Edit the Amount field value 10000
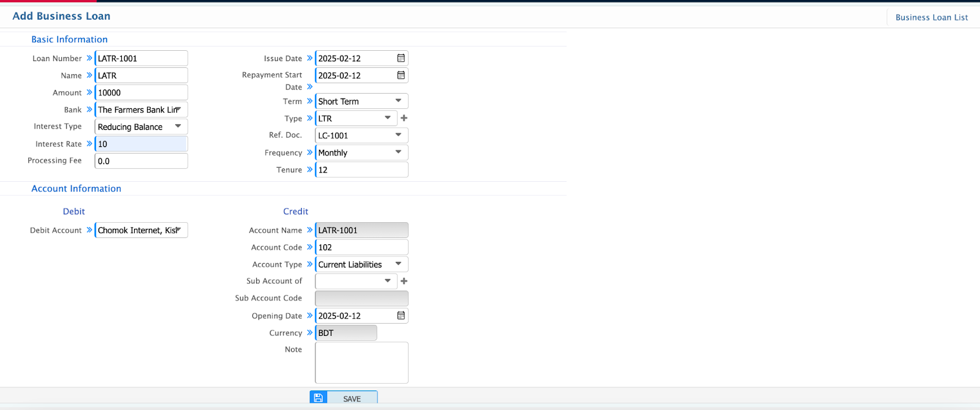980x410 pixels. [141, 92]
